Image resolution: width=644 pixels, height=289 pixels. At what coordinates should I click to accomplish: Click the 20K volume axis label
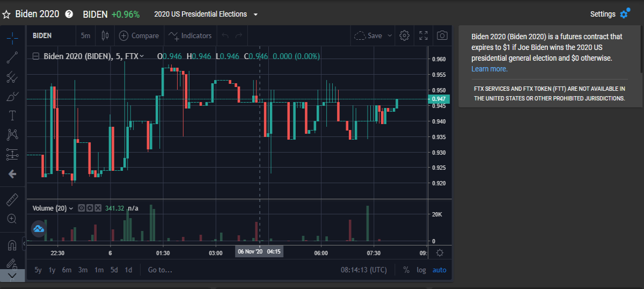point(437,214)
